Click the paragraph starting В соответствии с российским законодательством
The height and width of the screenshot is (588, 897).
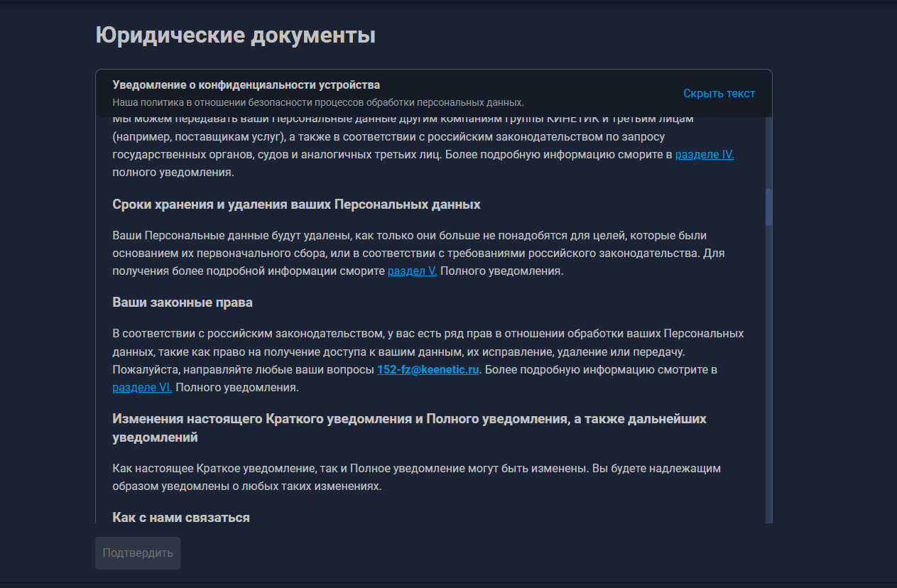428,352
